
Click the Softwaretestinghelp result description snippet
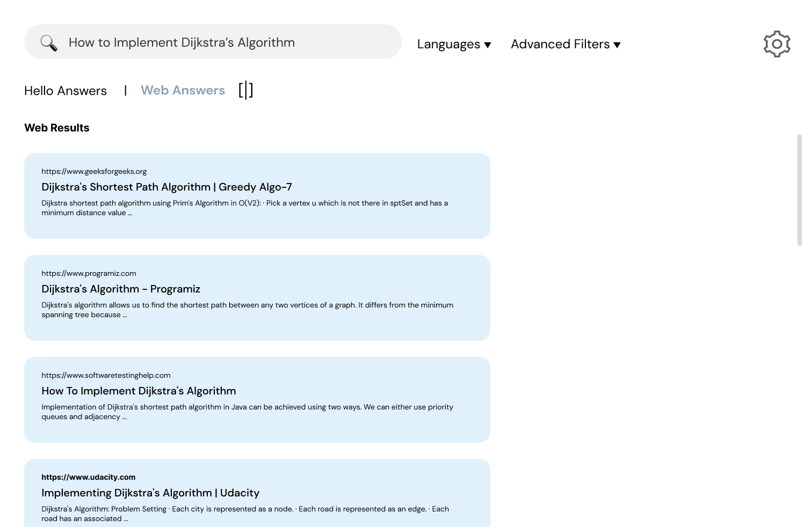point(248,412)
